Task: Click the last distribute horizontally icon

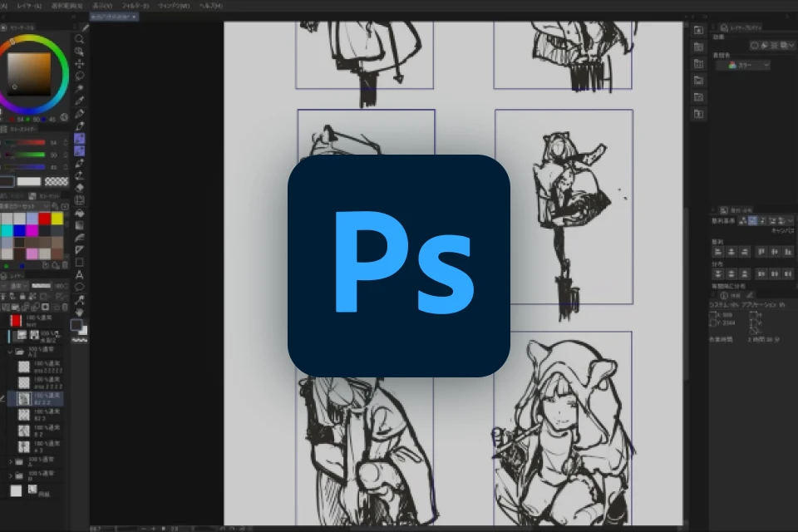Action: tap(788, 273)
